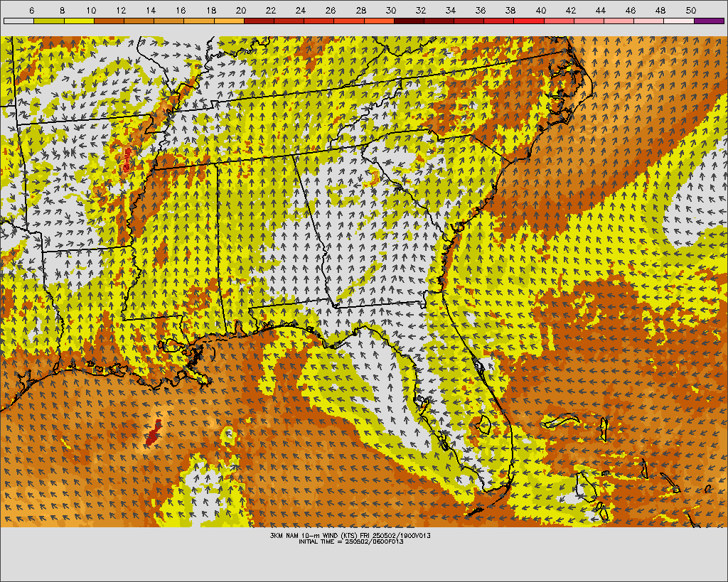Click the orange-red legend swatch between 28 and 30
The width and height of the screenshot is (728, 582).
pos(379,21)
